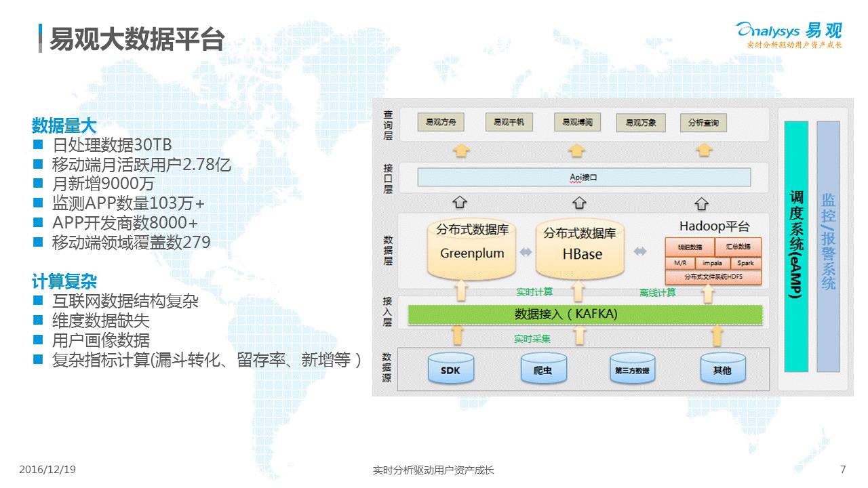Click the 易观方舟 box
This screenshot has width=868, height=488.
pos(440,123)
